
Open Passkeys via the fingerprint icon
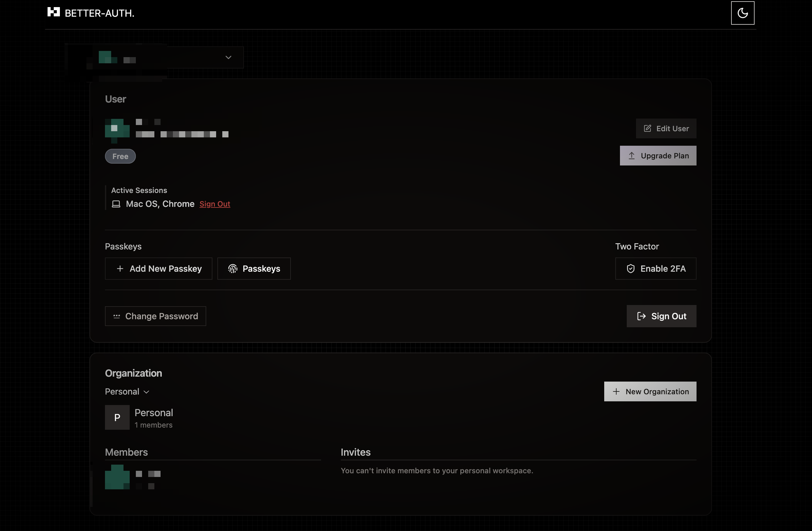233,269
